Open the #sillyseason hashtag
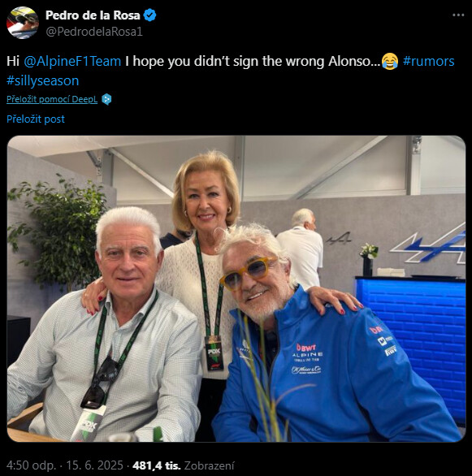Image resolution: width=472 pixels, height=476 pixels. (x=43, y=80)
